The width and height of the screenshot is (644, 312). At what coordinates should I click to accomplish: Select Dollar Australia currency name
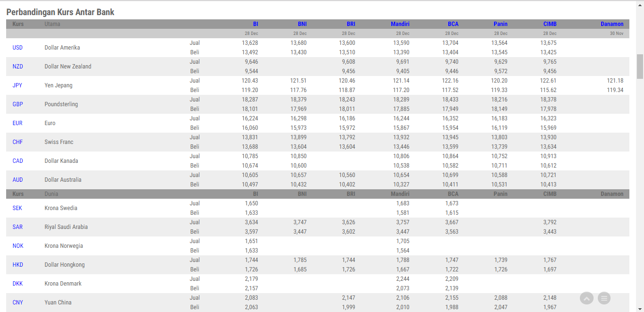63,180
